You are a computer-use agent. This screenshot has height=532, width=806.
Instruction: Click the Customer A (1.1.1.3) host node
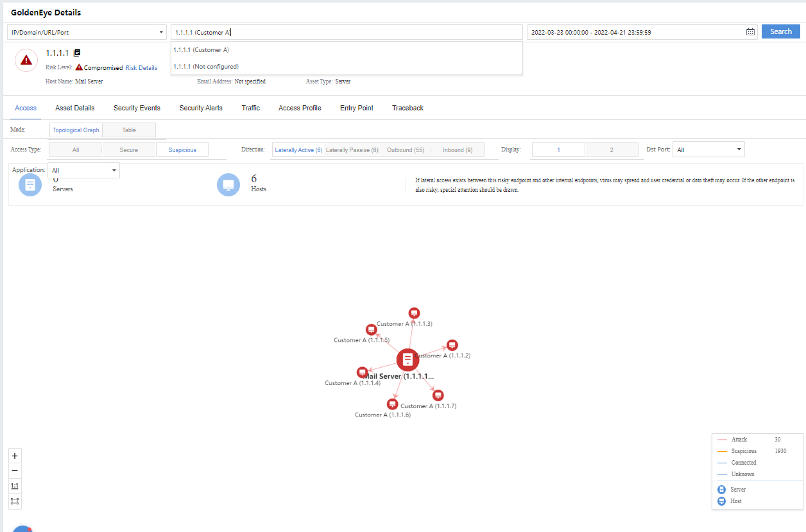tap(415, 313)
